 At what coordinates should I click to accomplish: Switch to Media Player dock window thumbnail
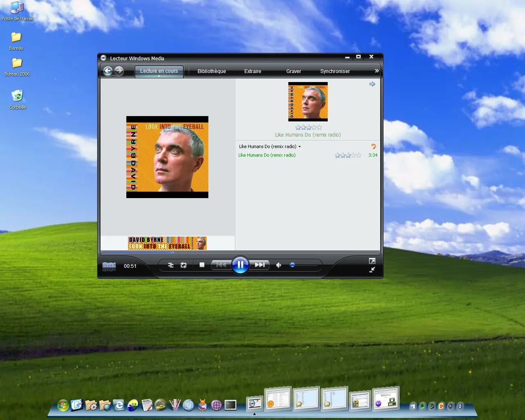point(254,404)
